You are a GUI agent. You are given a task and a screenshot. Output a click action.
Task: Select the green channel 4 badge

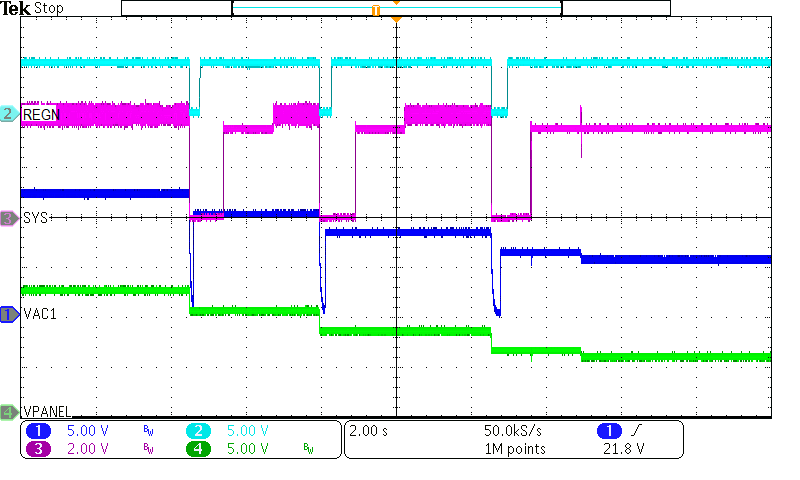pos(198,448)
